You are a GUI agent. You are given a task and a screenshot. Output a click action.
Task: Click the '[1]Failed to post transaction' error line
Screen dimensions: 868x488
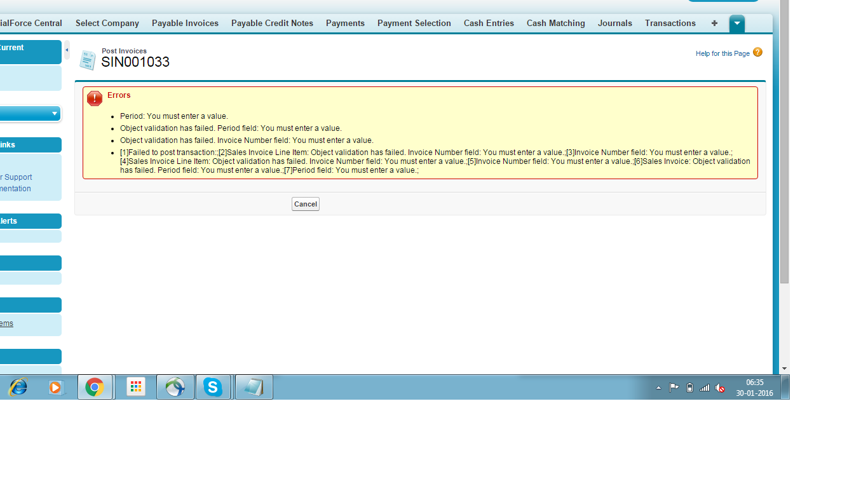(435, 161)
